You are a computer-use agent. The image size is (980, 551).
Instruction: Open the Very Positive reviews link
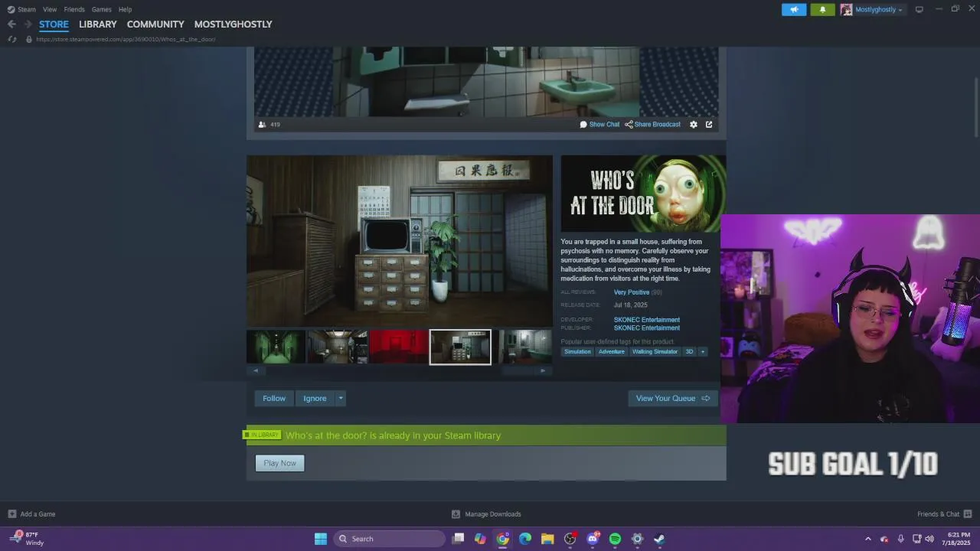[632, 292]
